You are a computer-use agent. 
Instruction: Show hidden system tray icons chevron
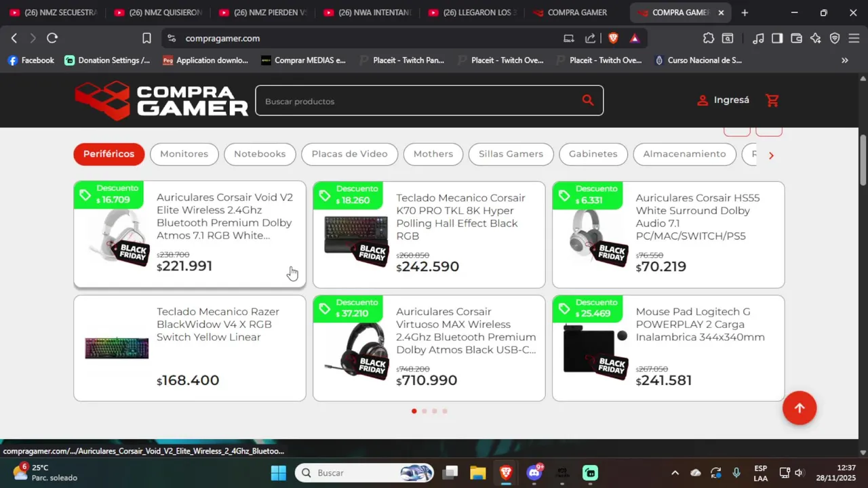675,472
